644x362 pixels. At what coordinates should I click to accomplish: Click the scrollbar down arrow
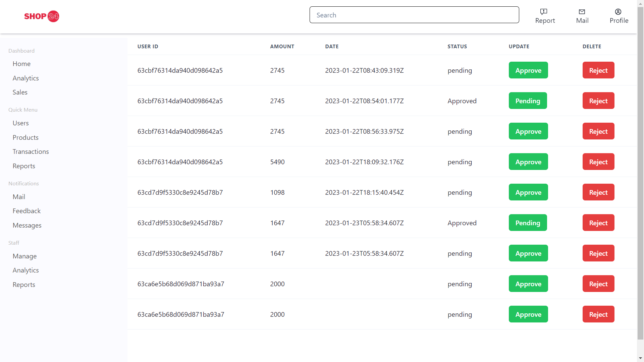click(x=640, y=358)
